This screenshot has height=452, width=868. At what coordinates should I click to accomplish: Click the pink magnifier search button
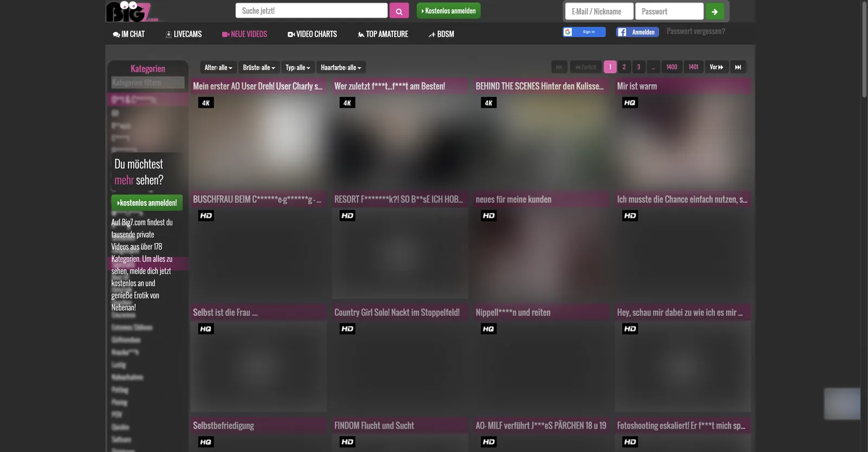point(399,11)
